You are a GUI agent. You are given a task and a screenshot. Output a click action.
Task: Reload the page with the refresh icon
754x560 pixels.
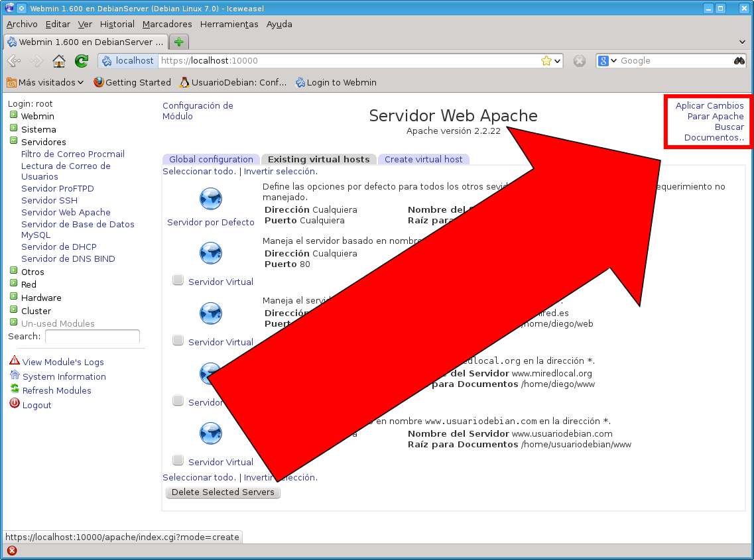coord(80,60)
